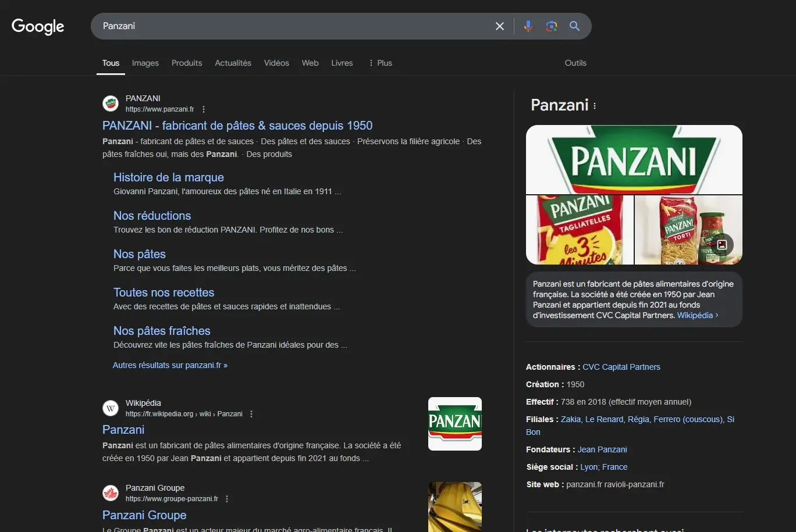Open three-dot menu beside groupe-panzani.fr URL
796x532 pixels.
[227, 499]
